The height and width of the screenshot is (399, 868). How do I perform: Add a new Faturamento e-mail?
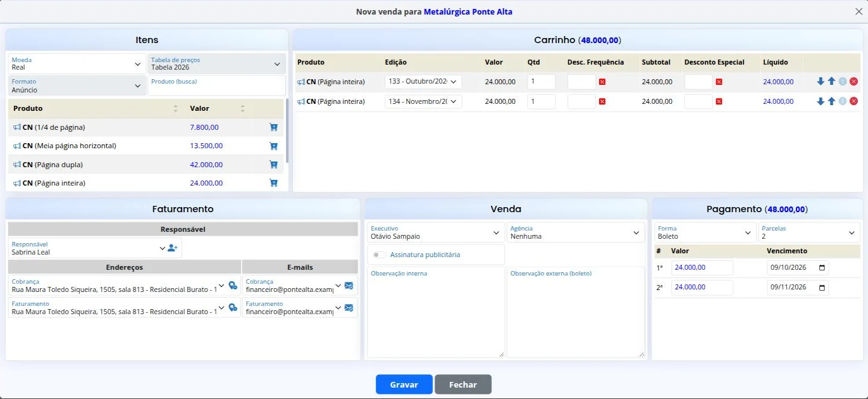click(x=349, y=308)
